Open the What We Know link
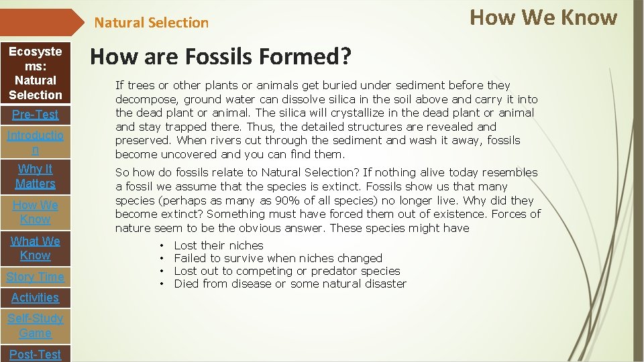This screenshot has height=362, width=644. [x=36, y=248]
